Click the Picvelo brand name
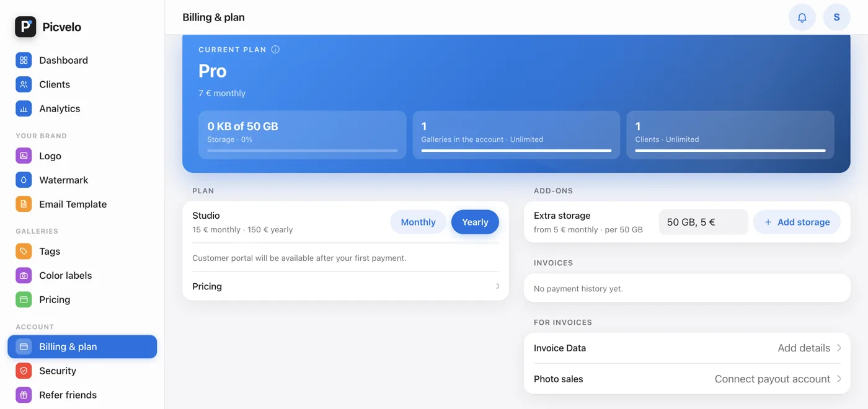This screenshot has height=409, width=868. point(62,27)
